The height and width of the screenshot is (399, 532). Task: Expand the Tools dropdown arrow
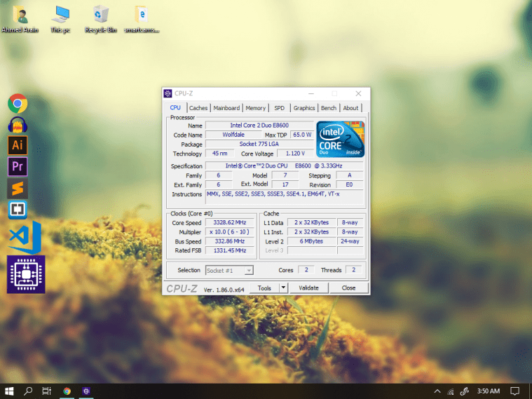point(283,288)
